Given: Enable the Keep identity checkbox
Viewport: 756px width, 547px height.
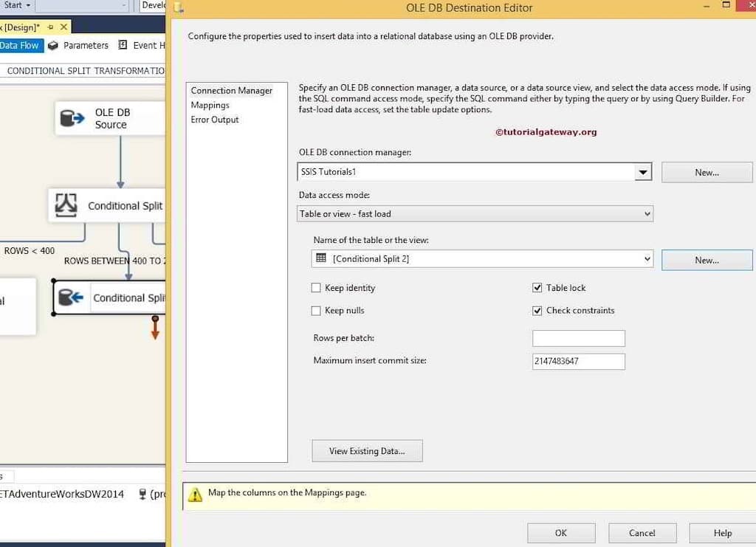Looking at the screenshot, I should 317,288.
